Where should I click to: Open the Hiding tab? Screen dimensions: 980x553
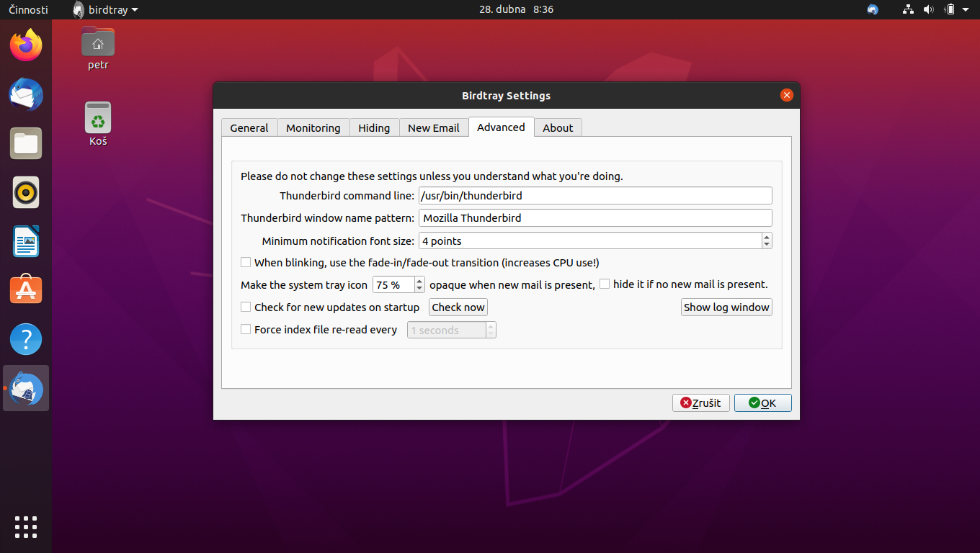tap(374, 127)
